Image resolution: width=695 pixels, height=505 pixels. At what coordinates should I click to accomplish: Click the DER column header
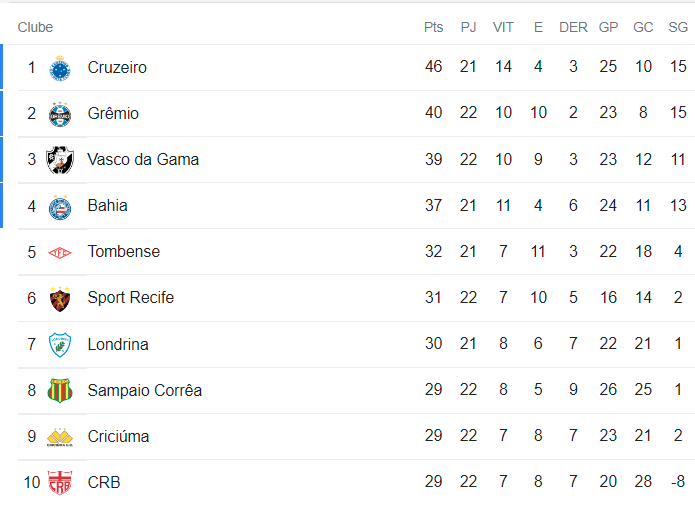(573, 27)
